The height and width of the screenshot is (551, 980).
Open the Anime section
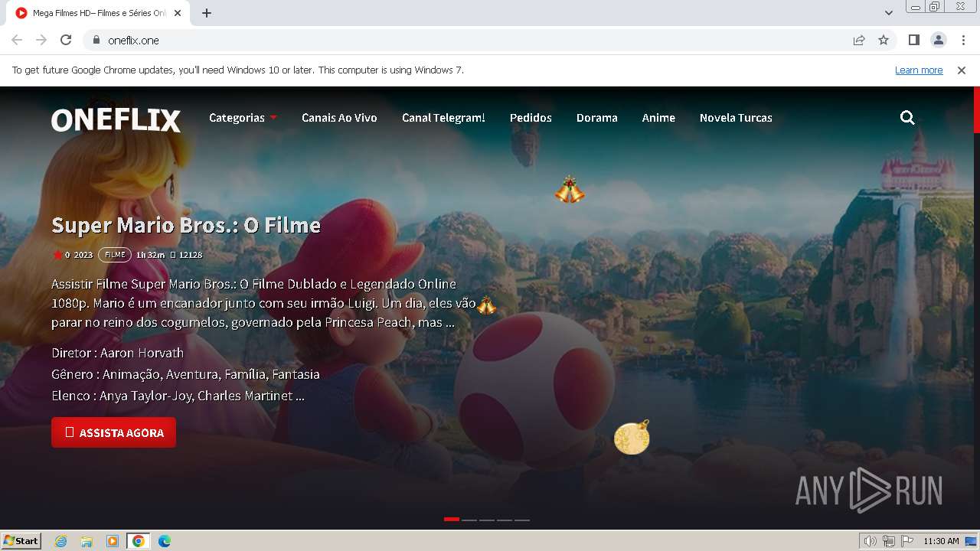point(658,118)
